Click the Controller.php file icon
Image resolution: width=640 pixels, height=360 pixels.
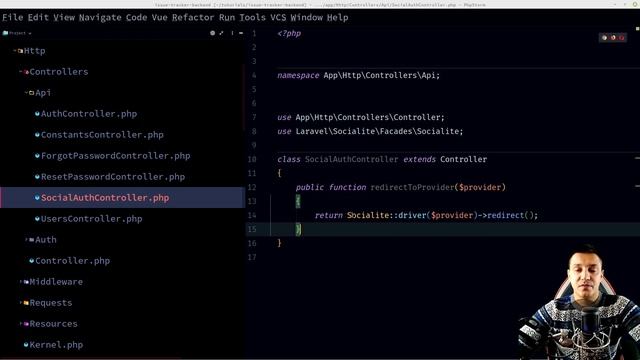coord(31,261)
